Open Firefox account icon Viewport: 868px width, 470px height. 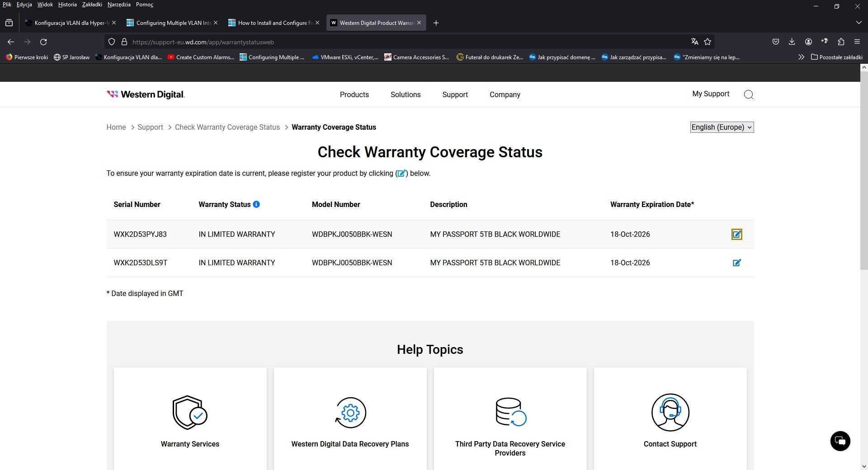click(808, 42)
